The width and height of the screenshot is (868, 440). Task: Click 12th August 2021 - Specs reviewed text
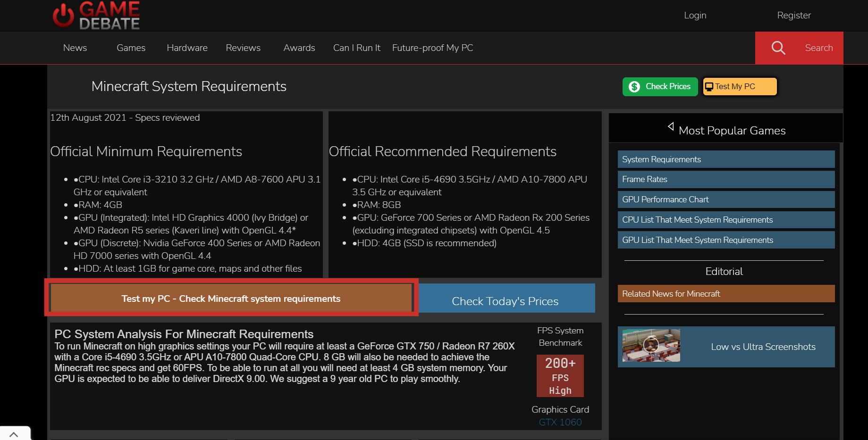(x=125, y=117)
